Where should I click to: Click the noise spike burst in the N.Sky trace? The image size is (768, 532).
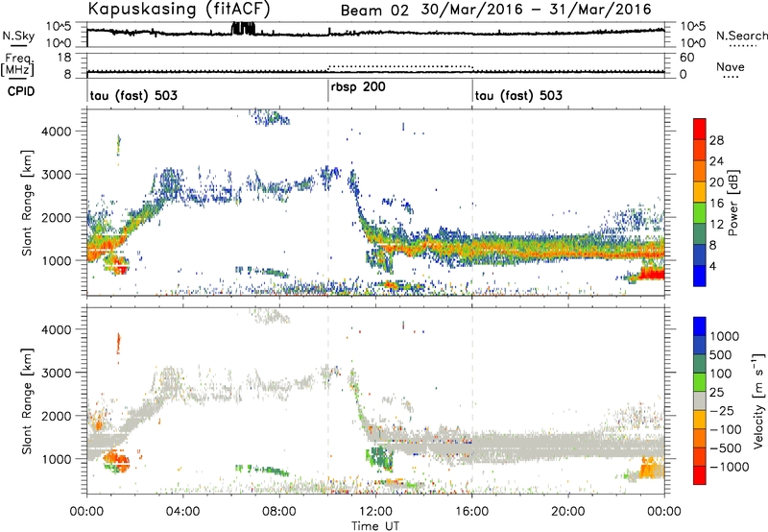[x=243, y=29]
